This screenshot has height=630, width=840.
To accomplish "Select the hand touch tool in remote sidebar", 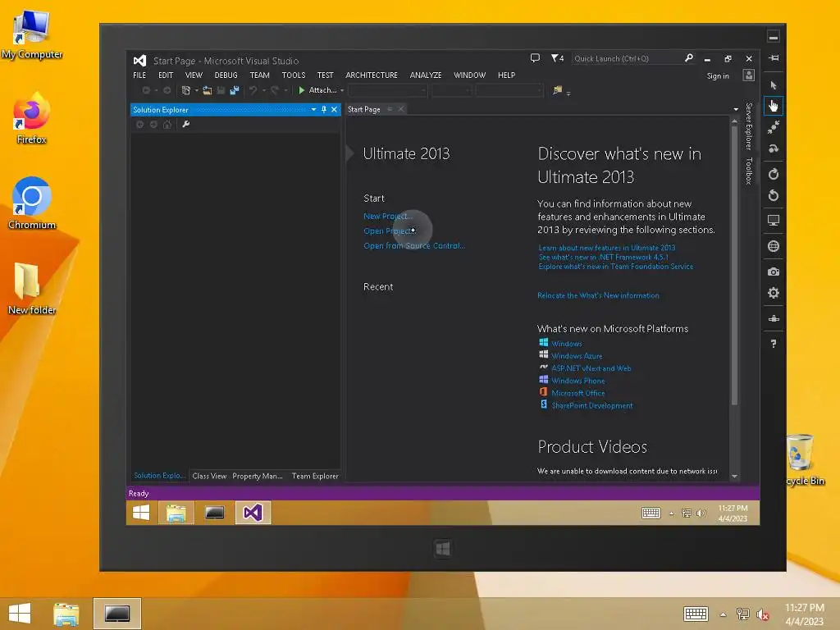I will (773, 106).
